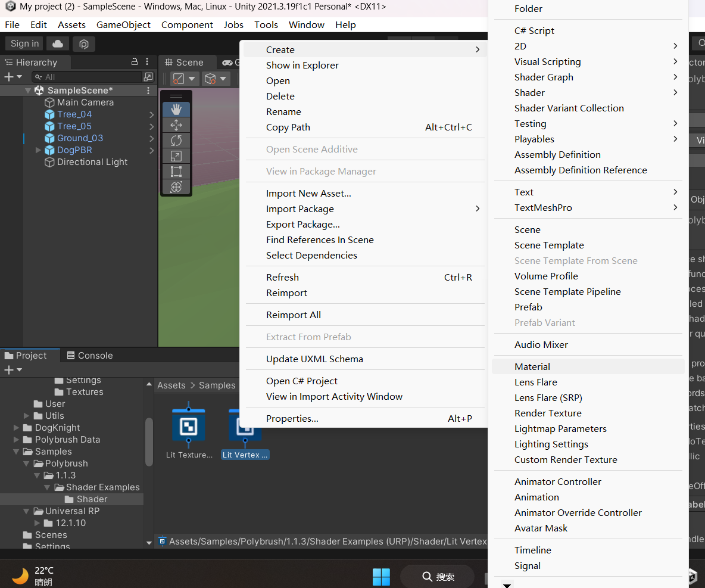The width and height of the screenshot is (705, 588).
Task: Choose Import New Asset from context menu
Action: tap(365, 194)
